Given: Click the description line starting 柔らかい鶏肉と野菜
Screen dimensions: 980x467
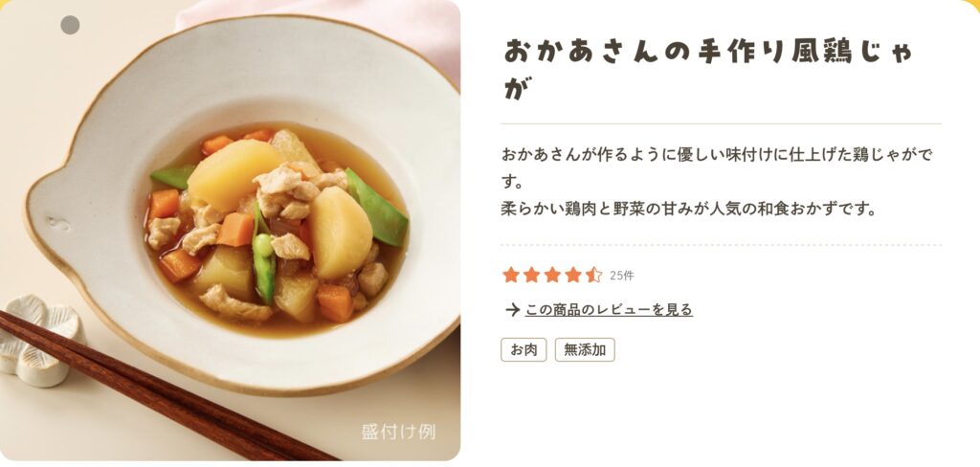Looking at the screenshot, I should click(689, 209).
